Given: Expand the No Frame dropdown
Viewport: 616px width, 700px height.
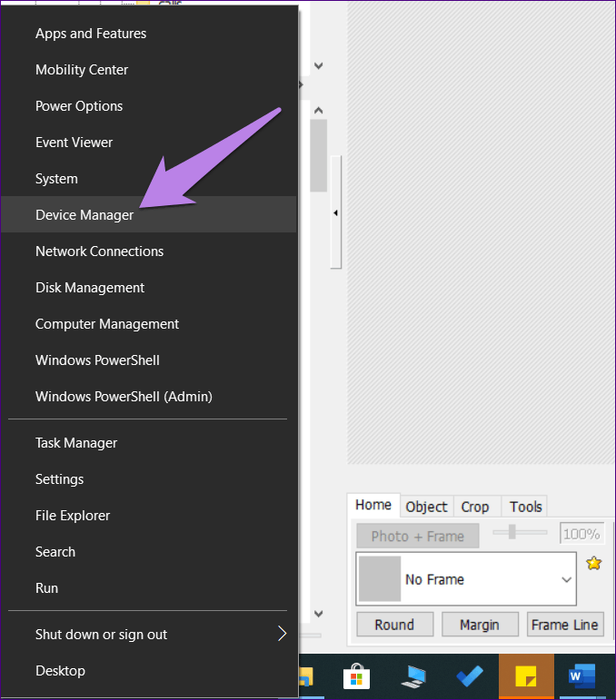Looking at the screenshot, I should (x=566, y=579).
